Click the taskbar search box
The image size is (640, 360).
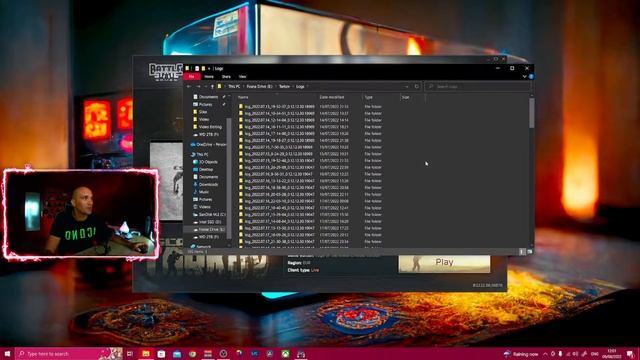pyautogui.click(x=69, y=353)
